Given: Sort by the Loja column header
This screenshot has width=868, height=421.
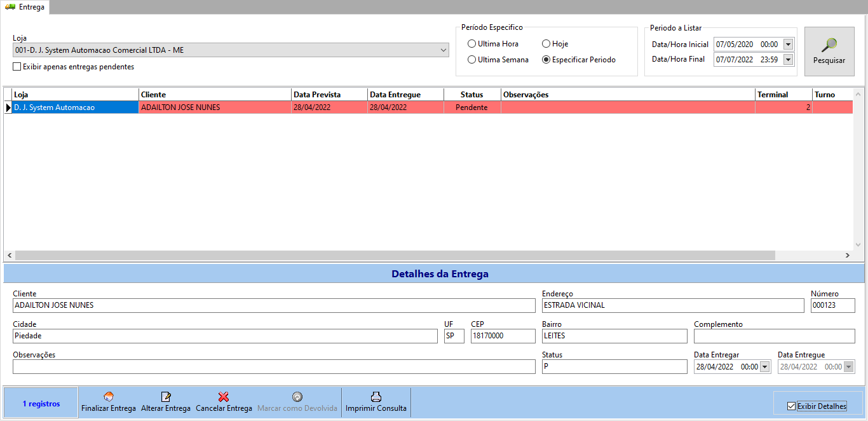Looking at the screenshot, I should click(75, 95).
